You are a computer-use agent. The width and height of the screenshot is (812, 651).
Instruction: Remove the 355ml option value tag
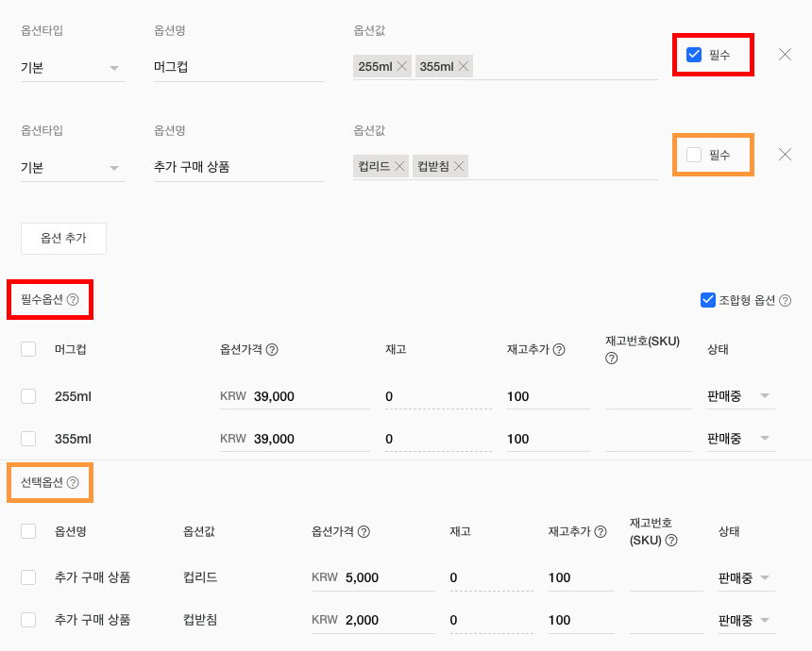pyautogui.click(x=463, y=66)
